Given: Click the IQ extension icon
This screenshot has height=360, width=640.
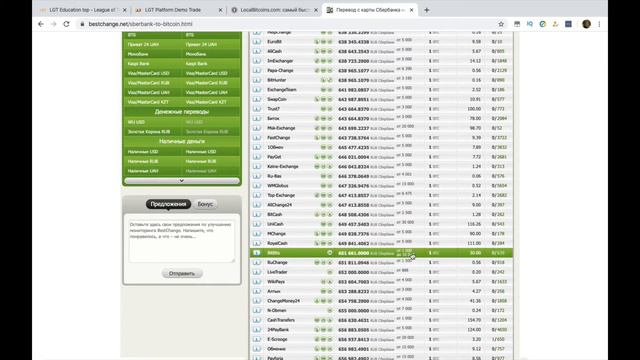Looking at the screenshot, I should pyautogui.click(x=530, y=24).
